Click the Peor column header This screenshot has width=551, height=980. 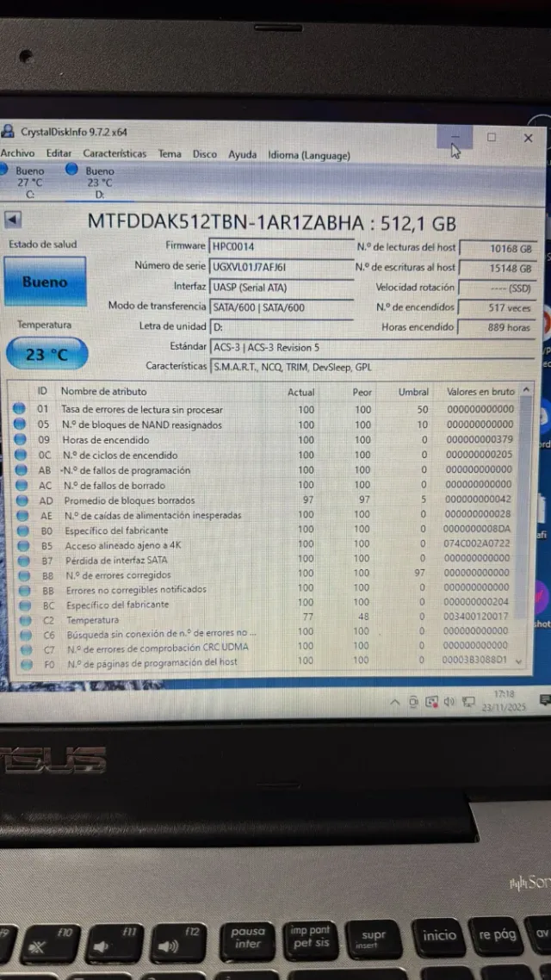point(362,393)
